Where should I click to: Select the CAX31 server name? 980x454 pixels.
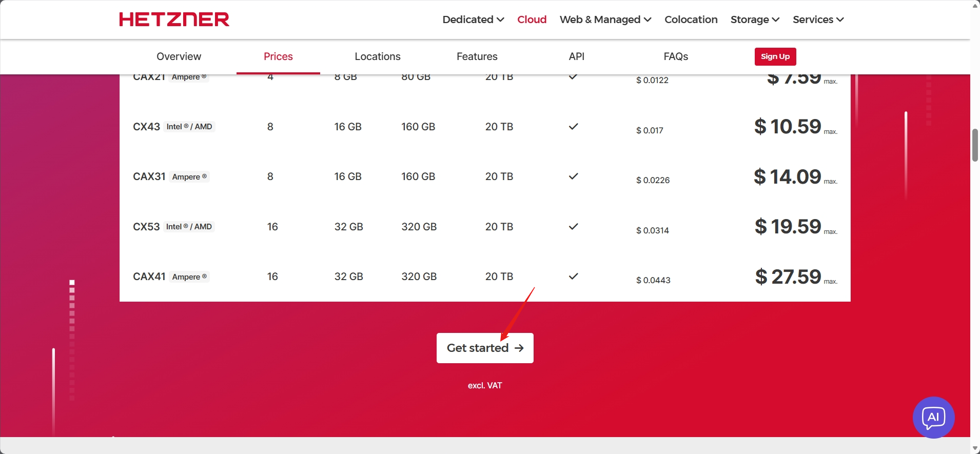coord(149,176)
